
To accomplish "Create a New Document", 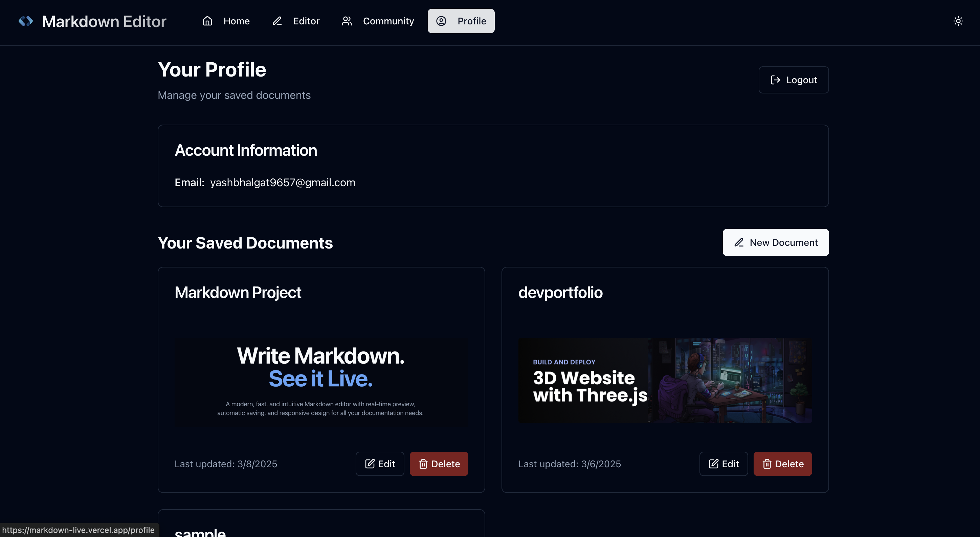I will coord(776,242).
